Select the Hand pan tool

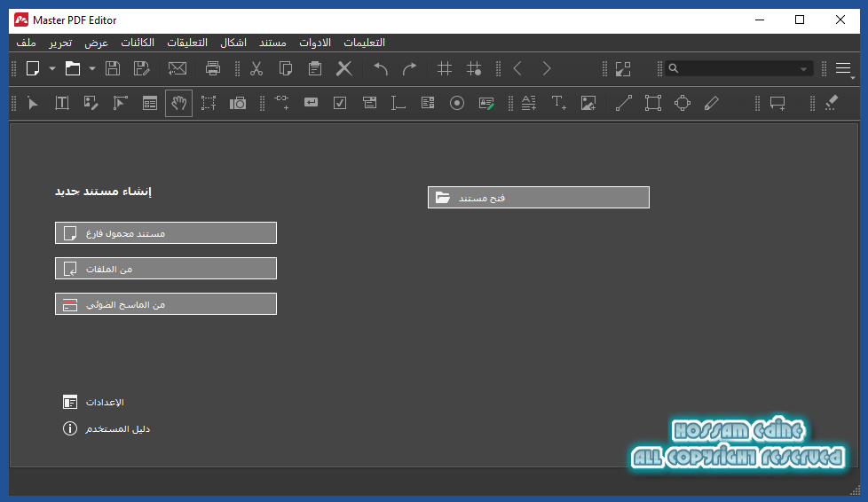(x=178, y=103)
